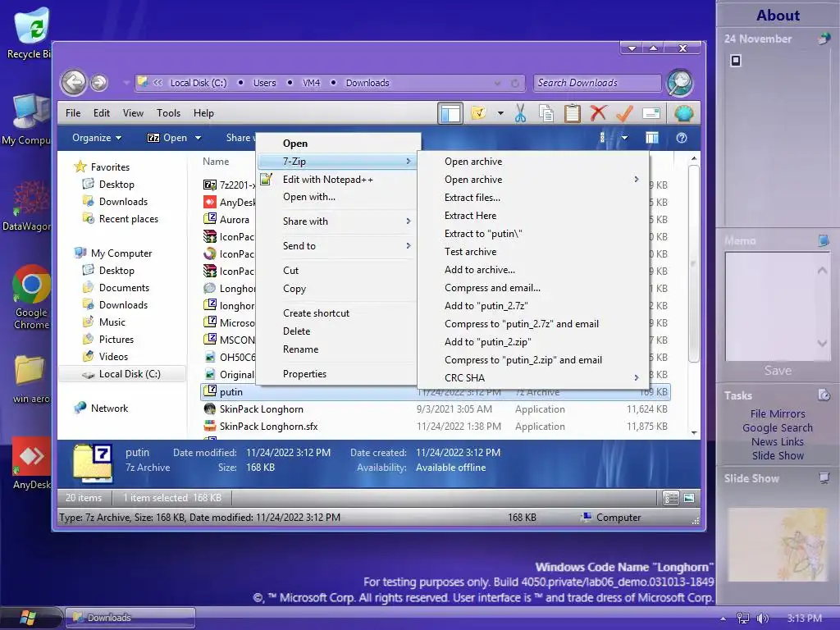Click the Cut scissors toolbar icon
Screen dimensions: 840x630
pyautogui.click(x=520, y=113)
